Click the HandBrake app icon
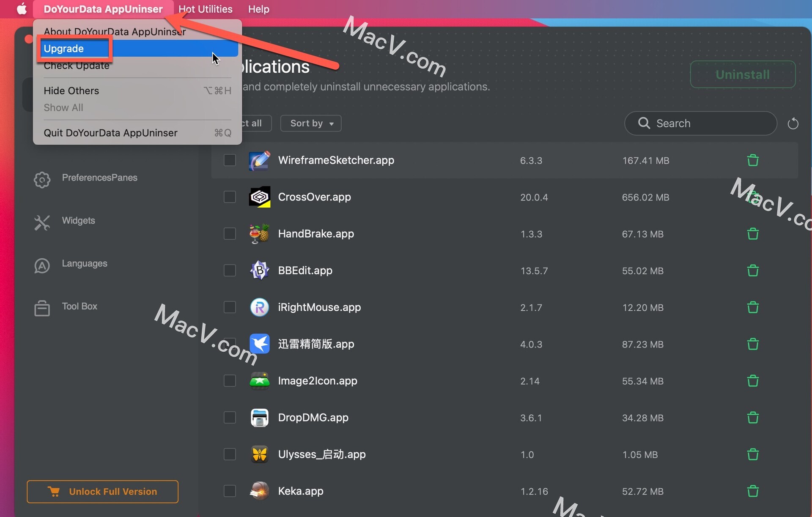 tap(259, 234)
